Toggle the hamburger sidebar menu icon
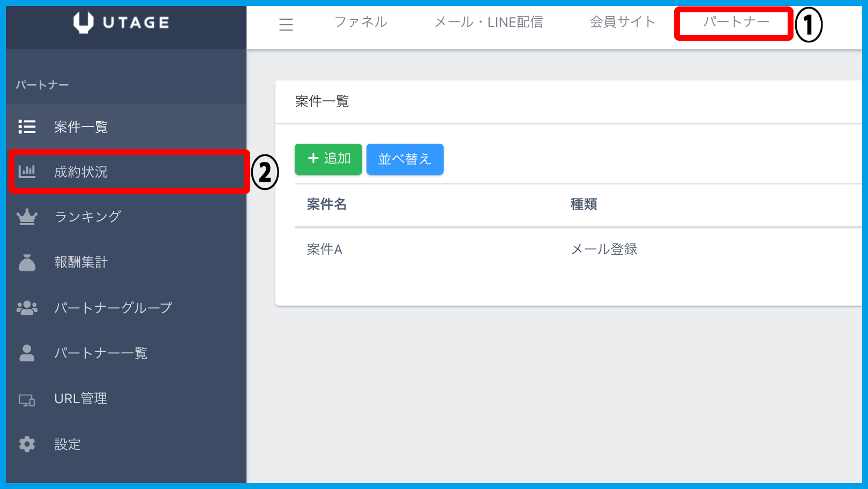868x489 pixels. pos(286,24)
